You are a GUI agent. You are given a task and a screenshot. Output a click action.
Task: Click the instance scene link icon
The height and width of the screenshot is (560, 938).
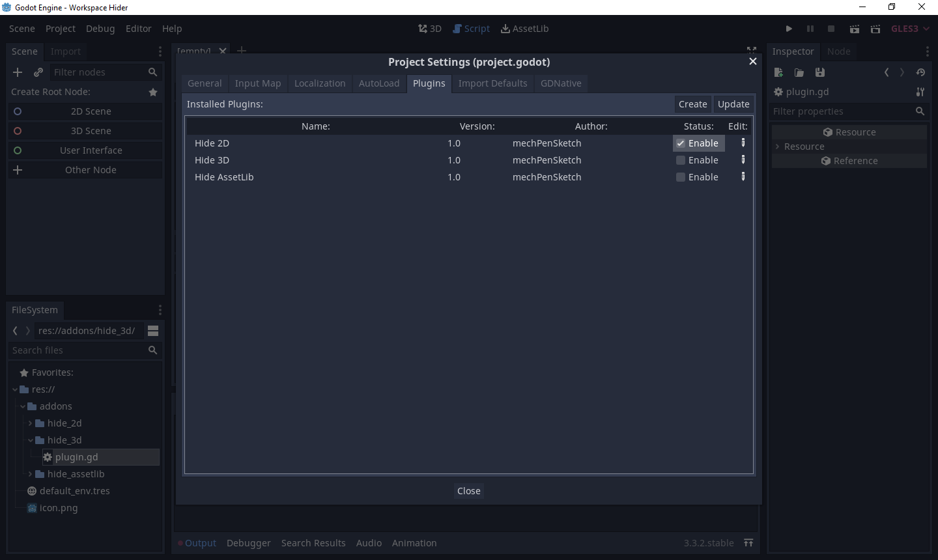(38, 72)
